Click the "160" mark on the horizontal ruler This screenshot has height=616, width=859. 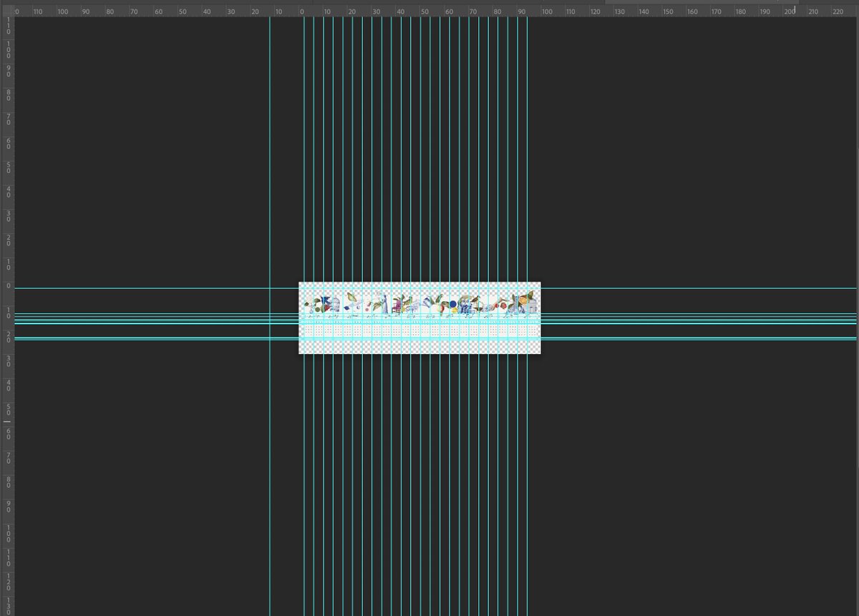(692, 12)
